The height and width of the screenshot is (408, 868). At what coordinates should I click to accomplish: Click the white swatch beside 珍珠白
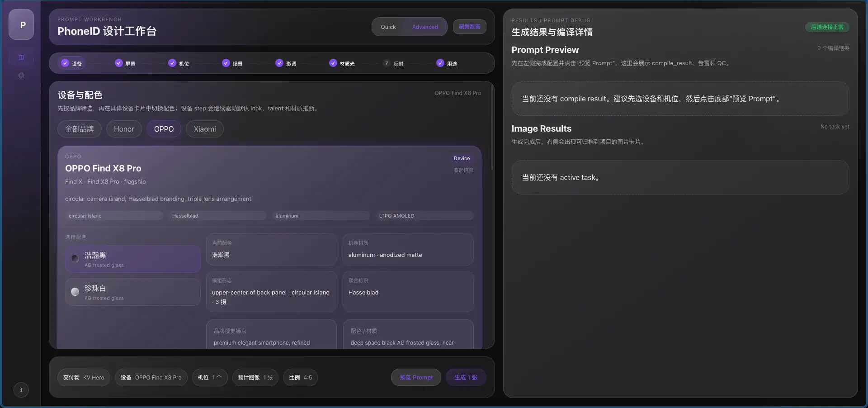75,292
